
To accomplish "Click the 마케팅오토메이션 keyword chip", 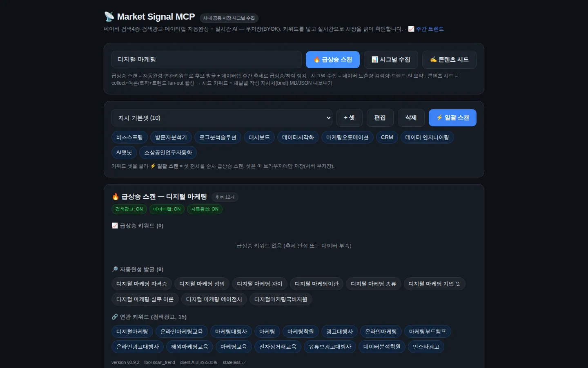I will click(x=347, y=137).
